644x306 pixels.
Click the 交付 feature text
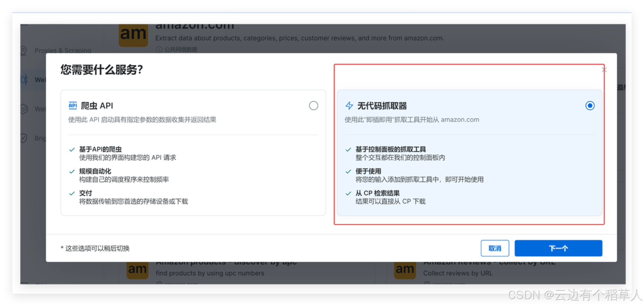coord(86,193)
